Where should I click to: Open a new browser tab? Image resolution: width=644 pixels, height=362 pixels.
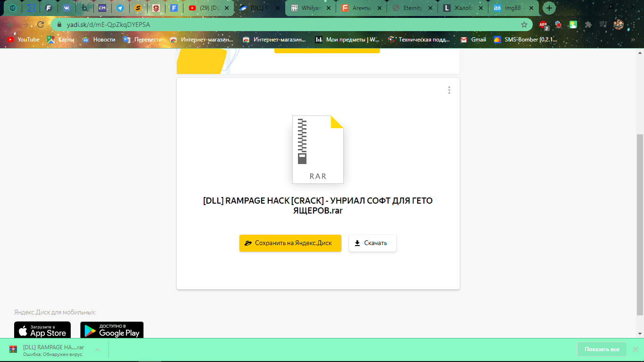point(549,8)
